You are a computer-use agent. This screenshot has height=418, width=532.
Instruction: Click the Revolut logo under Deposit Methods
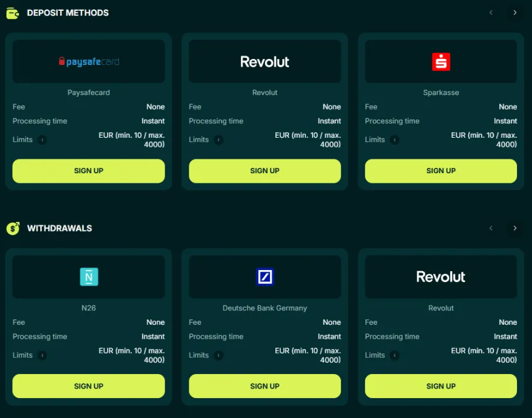[264, 61]
